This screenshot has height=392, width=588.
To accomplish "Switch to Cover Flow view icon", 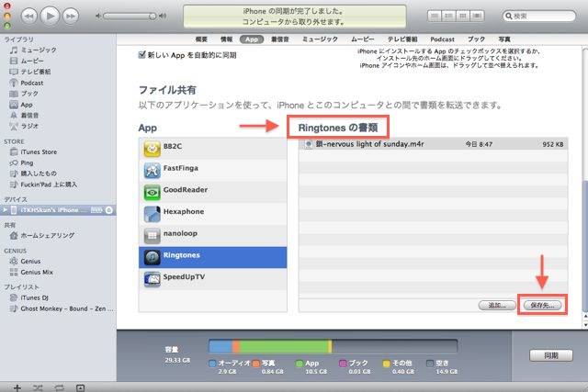I will pyautogui.click(x=477, y=16).
